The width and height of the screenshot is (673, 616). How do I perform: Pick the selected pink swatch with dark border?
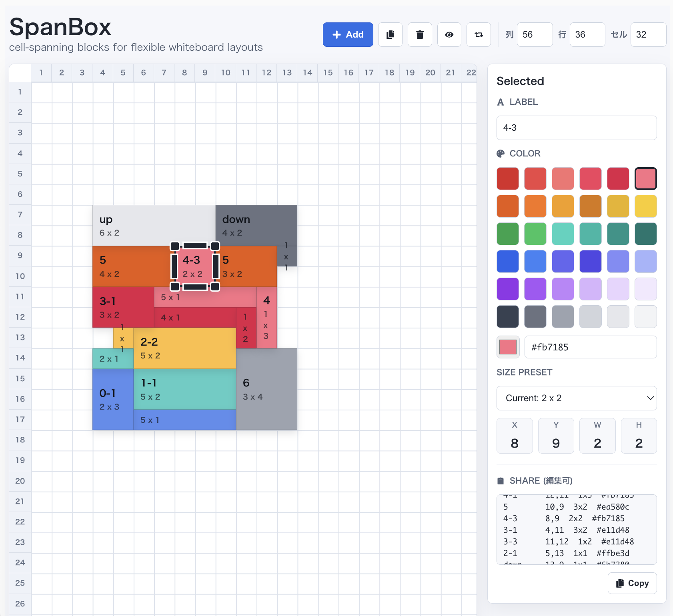tap(646, 178)
